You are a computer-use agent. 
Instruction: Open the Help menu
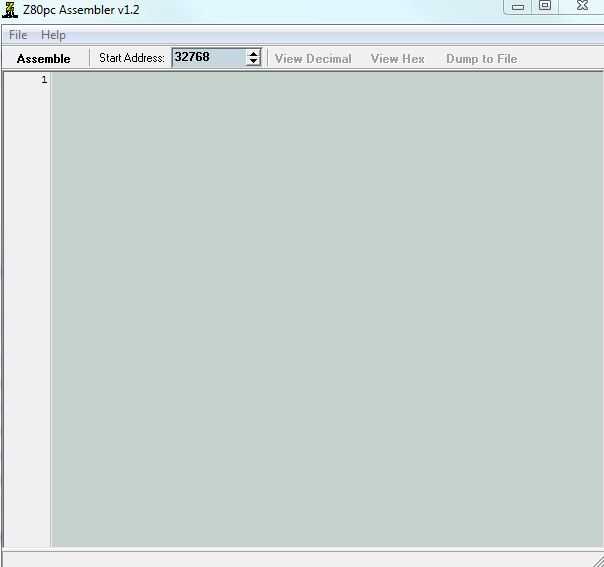click(x=53, y=35)
